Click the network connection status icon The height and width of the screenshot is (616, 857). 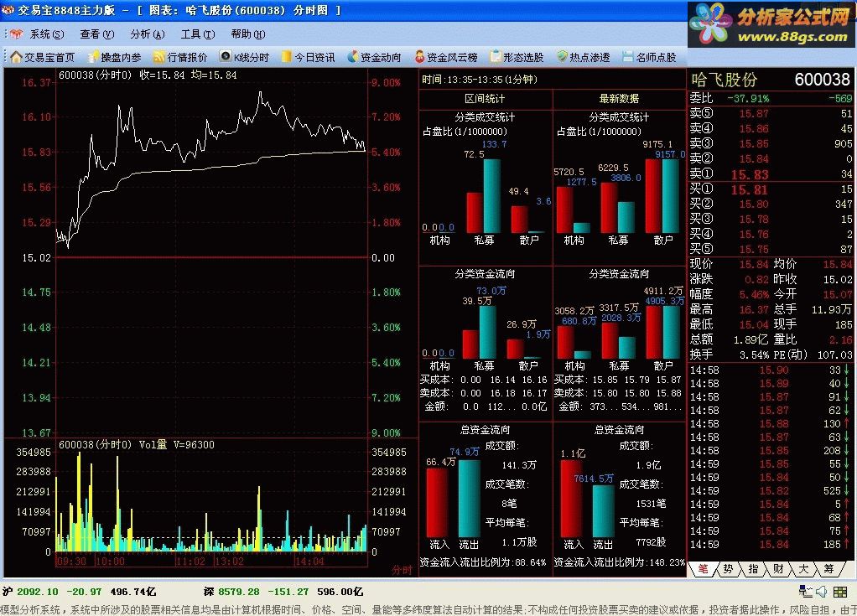(x=805, y=592)
